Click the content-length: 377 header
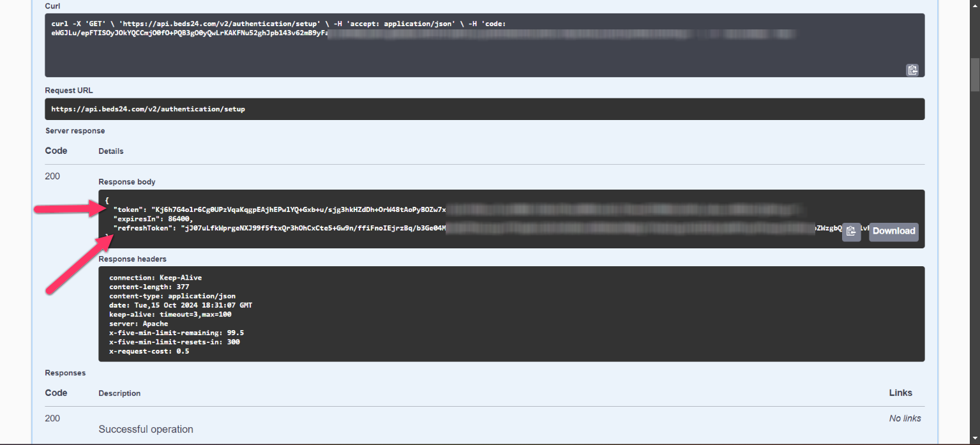 coord(149,287)
